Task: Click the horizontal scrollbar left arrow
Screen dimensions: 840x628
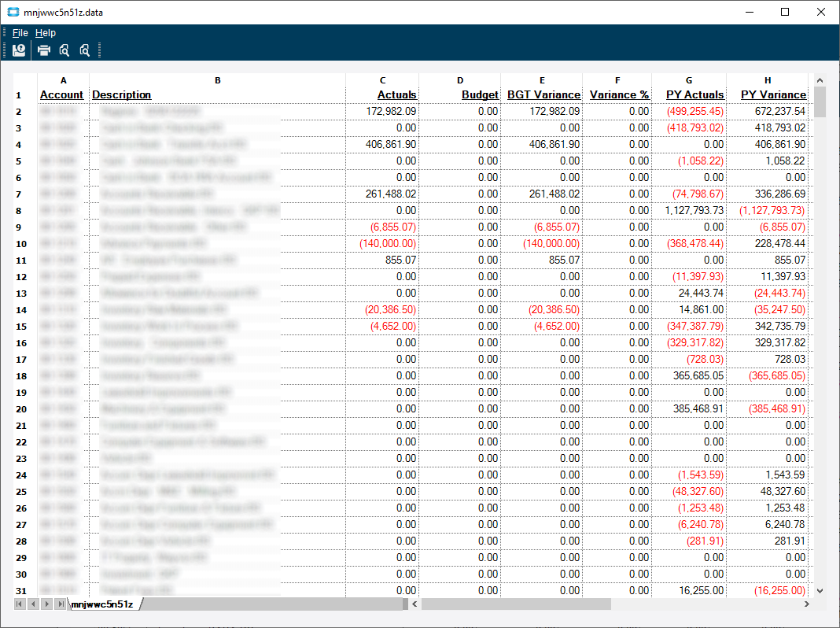Action: pyautogui.click(x=414, y=604)
